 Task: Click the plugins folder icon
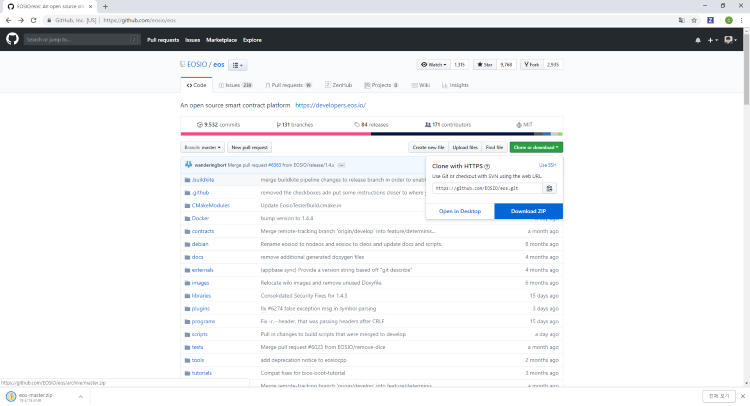[x=188, y=309]
